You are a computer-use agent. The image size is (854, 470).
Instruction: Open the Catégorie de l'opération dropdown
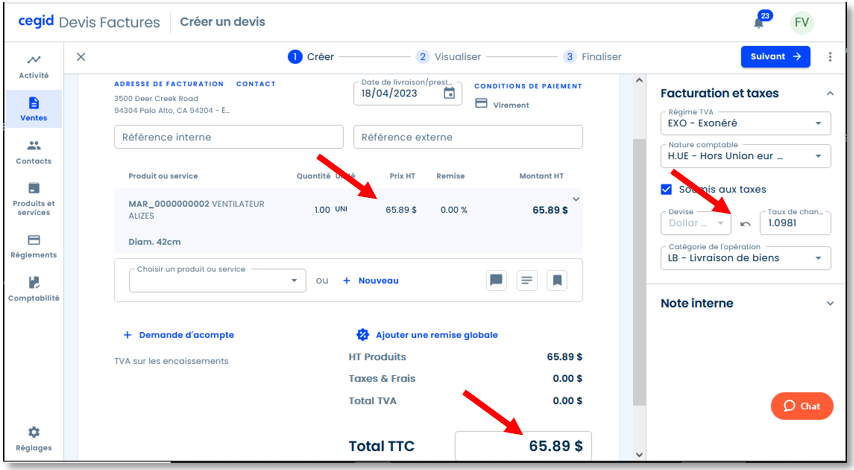tap(745, 257)
